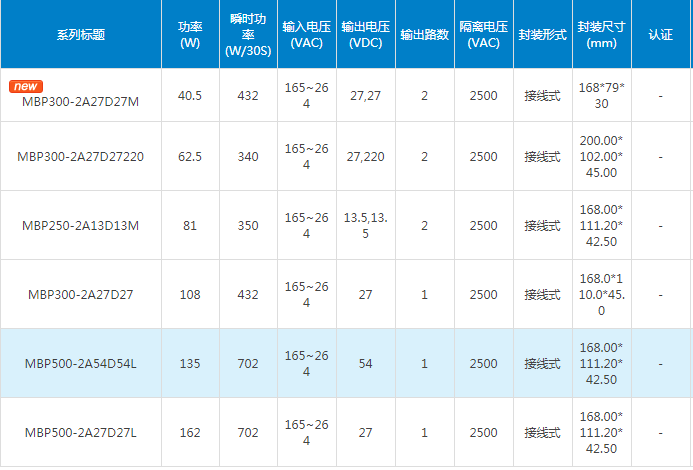Screen dimensions: 693x470
Task: Click the 封装形式 column header
Action: (542, 34)
